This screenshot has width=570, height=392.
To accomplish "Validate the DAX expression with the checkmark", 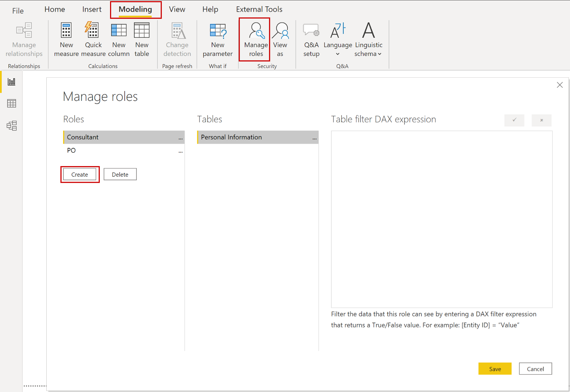I will coord(514,120).
